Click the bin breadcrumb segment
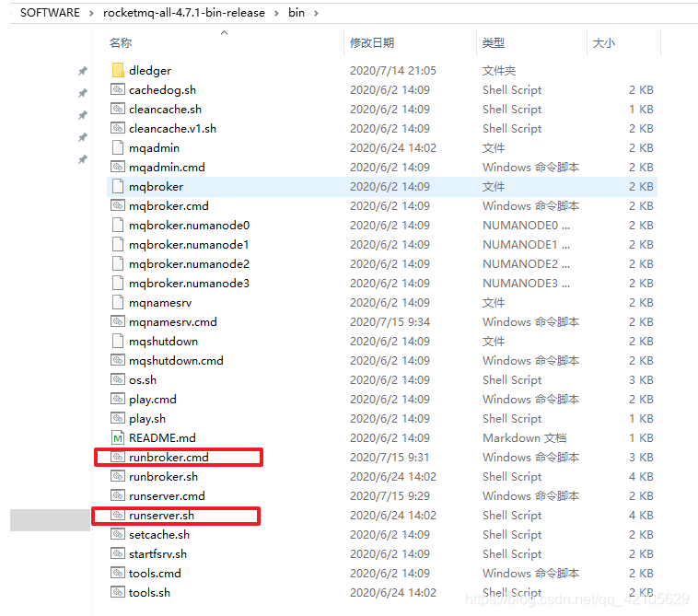The image size is (698, 616). (x=297, y=13)
